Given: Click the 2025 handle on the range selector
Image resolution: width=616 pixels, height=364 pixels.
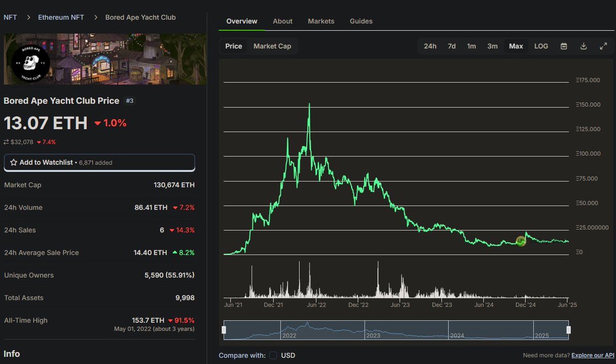Looking at the screenshot, I should click(569, 330).
